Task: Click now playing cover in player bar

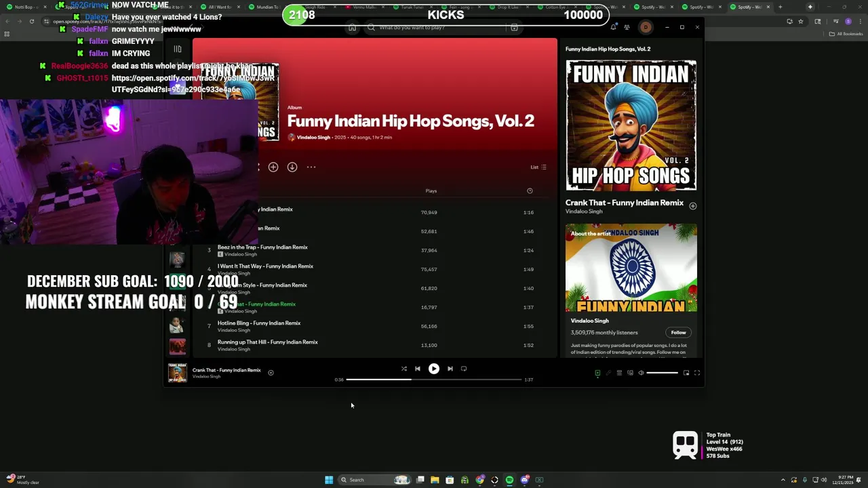Action: (x=177, y=373)
